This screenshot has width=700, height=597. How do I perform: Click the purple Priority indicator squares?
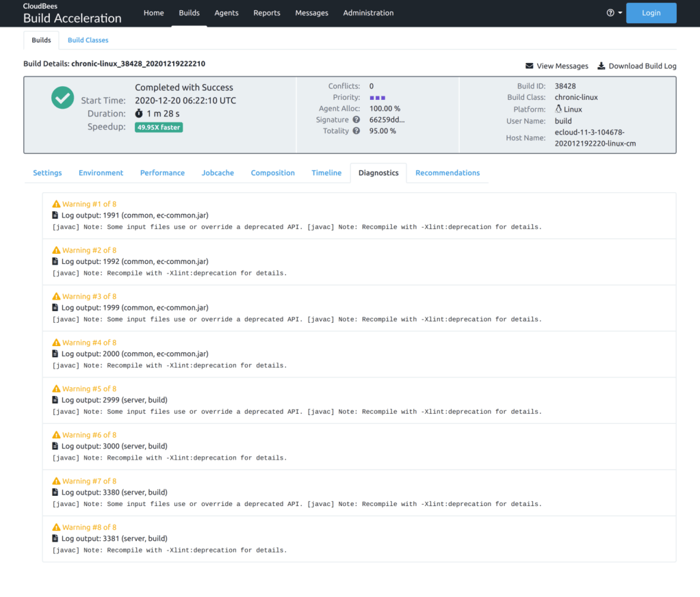(378, 98)
